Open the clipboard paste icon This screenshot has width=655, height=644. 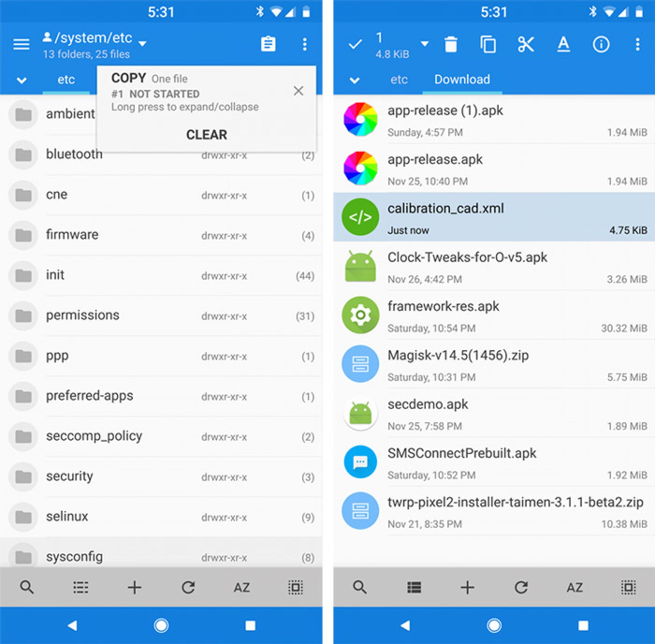(x=268, y=44)
